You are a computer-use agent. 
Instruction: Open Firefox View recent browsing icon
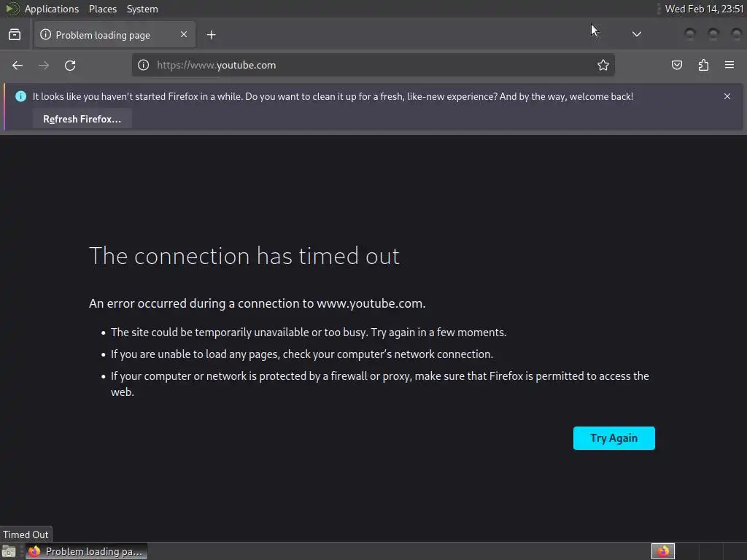point(15,35)
